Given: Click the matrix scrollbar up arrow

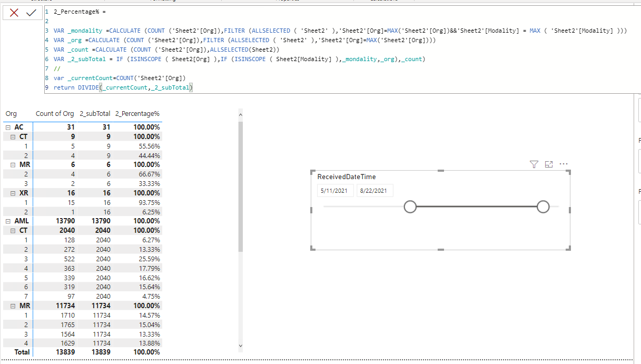Looking at the screenshot, I should coord(241,114).
